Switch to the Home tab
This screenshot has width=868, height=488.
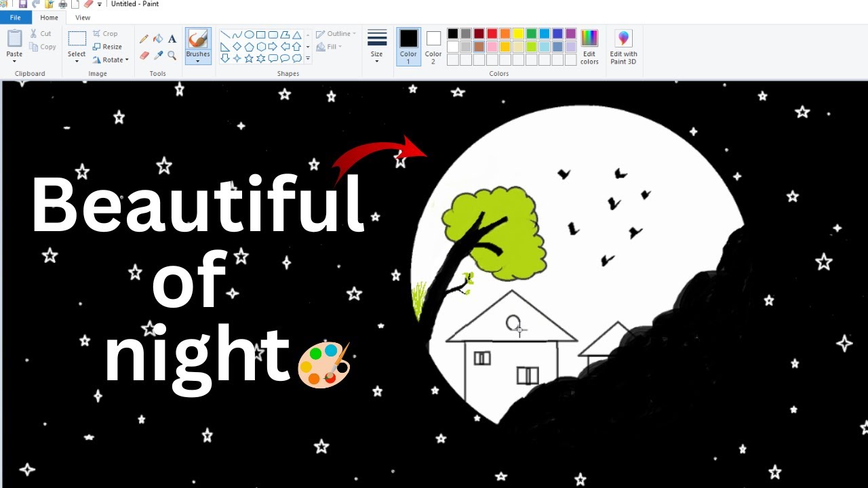pos(49,18)
